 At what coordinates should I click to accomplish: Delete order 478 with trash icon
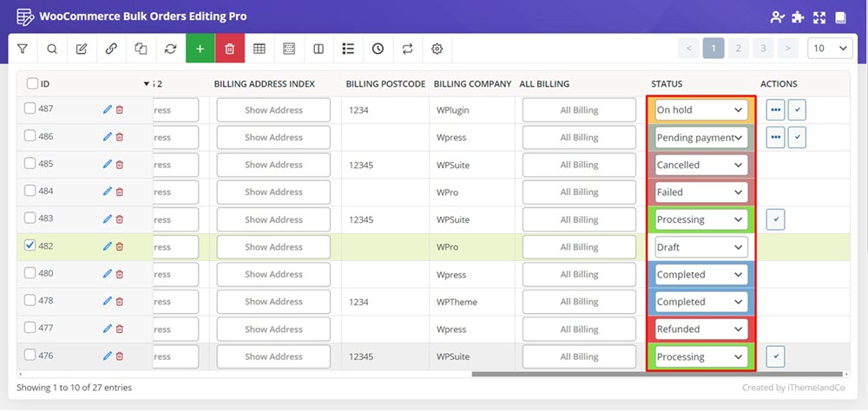click(x=120, y=301)
